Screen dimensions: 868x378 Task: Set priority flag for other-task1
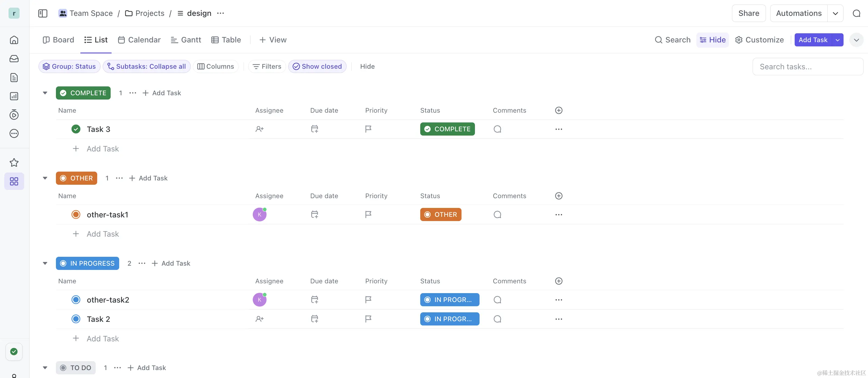[x=368, y=214]
